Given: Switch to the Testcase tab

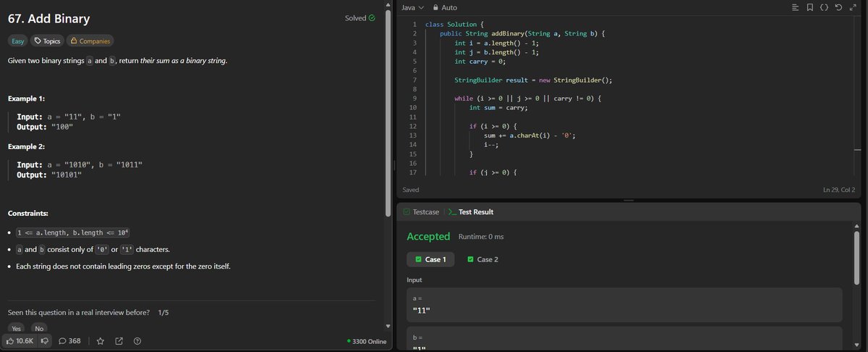Looking at the screenshot, I should click(421, 212).
